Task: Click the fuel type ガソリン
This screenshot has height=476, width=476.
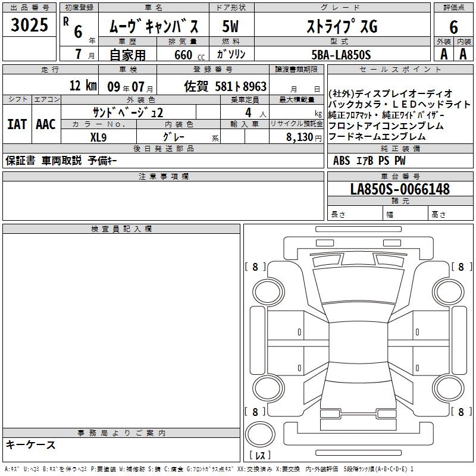Action: [x=231, y=54]
